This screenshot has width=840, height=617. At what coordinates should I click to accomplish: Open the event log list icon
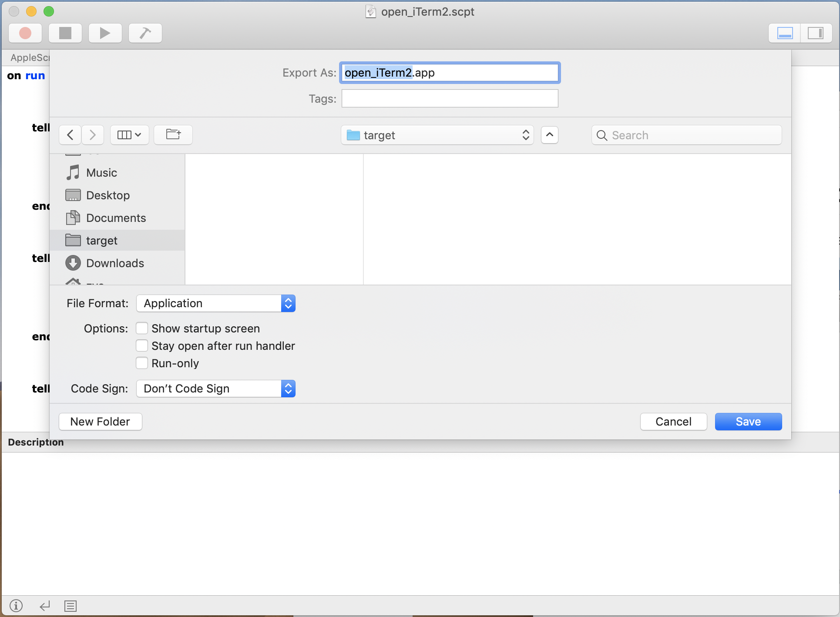point(71,606)
